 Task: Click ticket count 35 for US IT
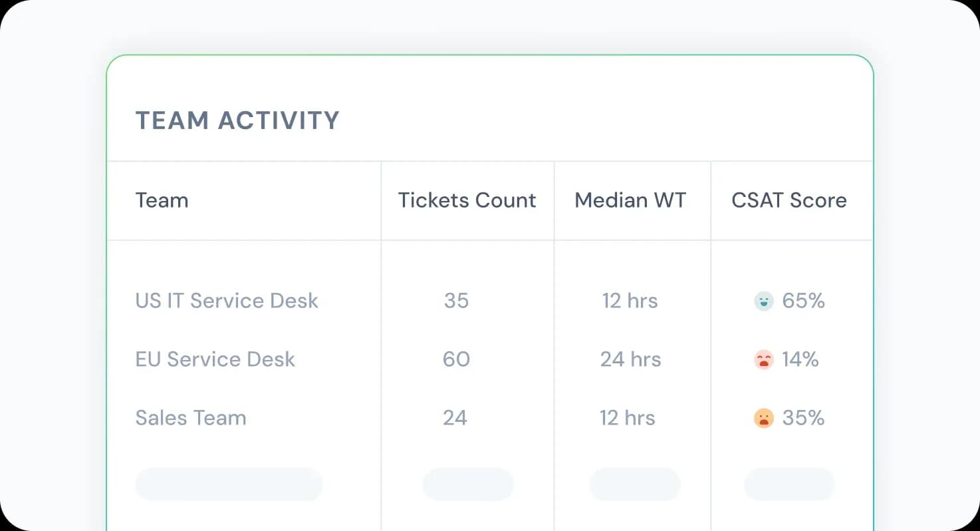[x=456, y=301]
